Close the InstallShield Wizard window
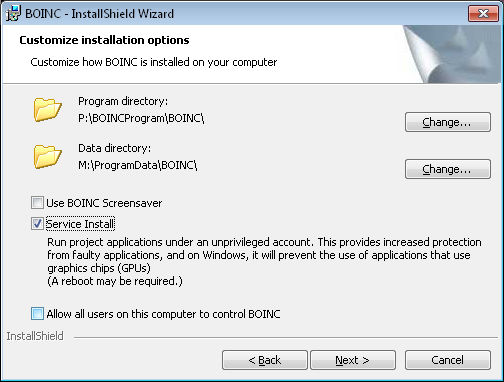504x382 pixels. pos(483,13)
